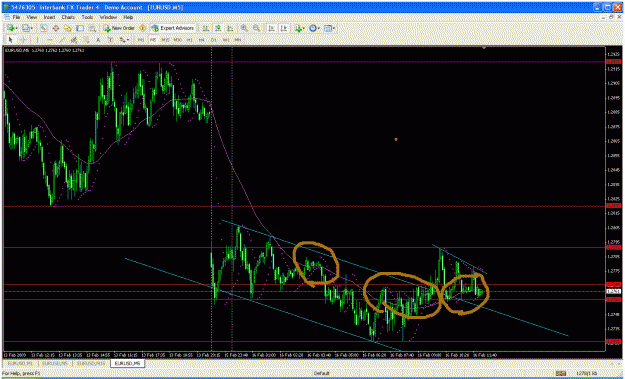
Task: Open the Help menu
Action: click(128, 17)
